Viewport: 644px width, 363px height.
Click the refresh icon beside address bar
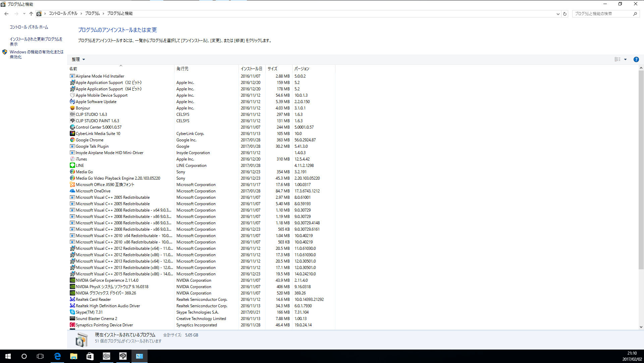pos(565,14)
